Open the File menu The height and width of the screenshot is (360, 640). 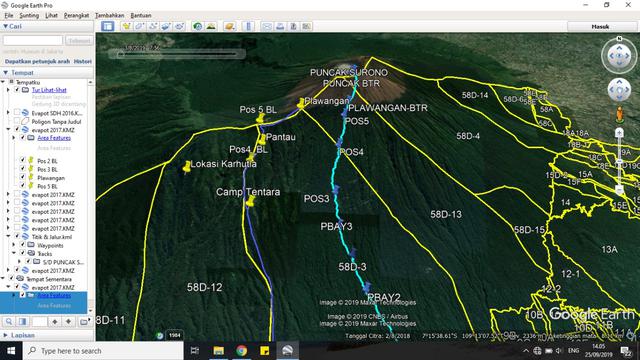click(x=9, y=15)
